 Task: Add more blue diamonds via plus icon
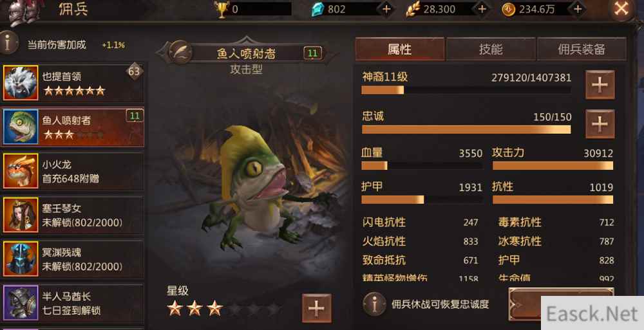386,9
